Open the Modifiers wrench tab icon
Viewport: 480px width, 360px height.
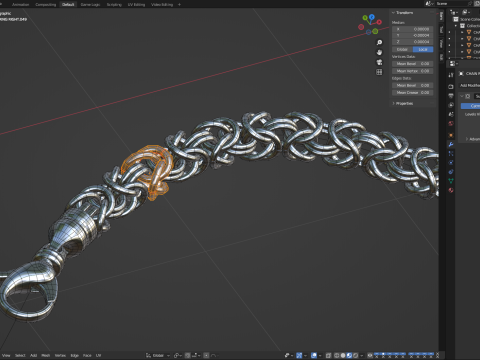click(451, 144)
